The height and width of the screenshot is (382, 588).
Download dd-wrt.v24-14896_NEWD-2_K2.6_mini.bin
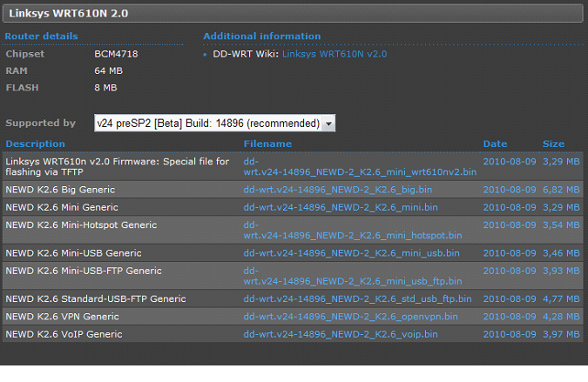point(341,207)
